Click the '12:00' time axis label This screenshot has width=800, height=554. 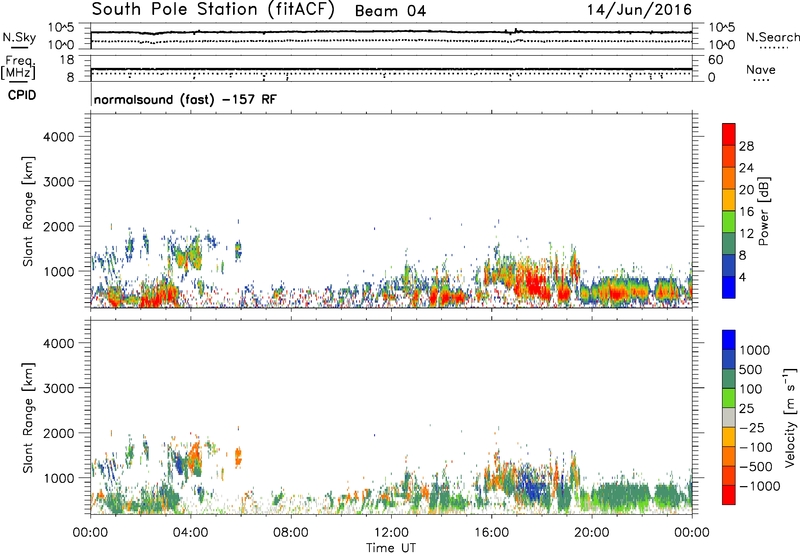coord(391,533)
